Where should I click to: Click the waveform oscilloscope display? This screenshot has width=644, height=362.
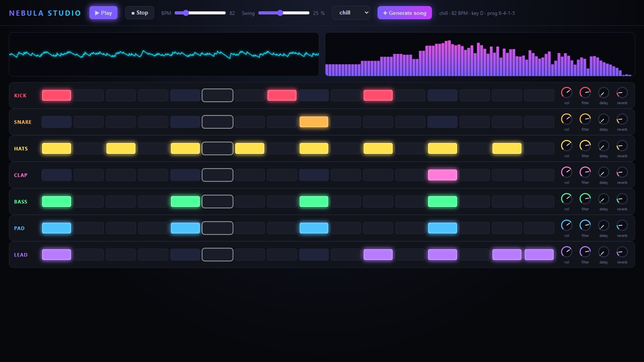point(164,54)
